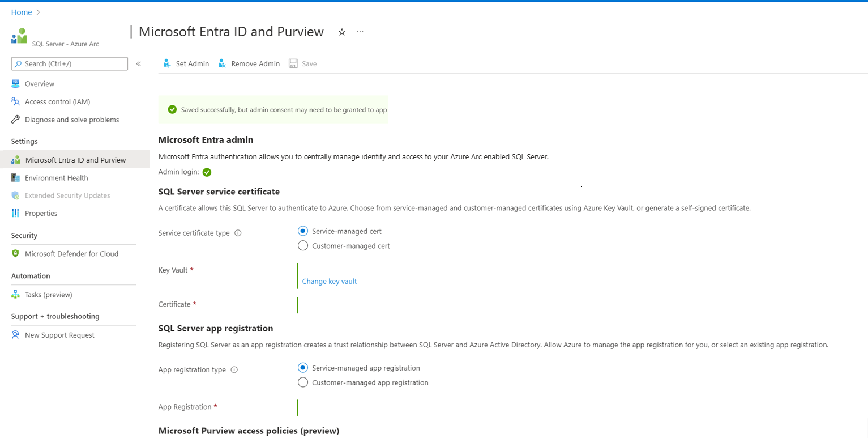The image size is (868, 438).
Task: Select Customer-managed app registration
Action: click(x=303, y=382)
